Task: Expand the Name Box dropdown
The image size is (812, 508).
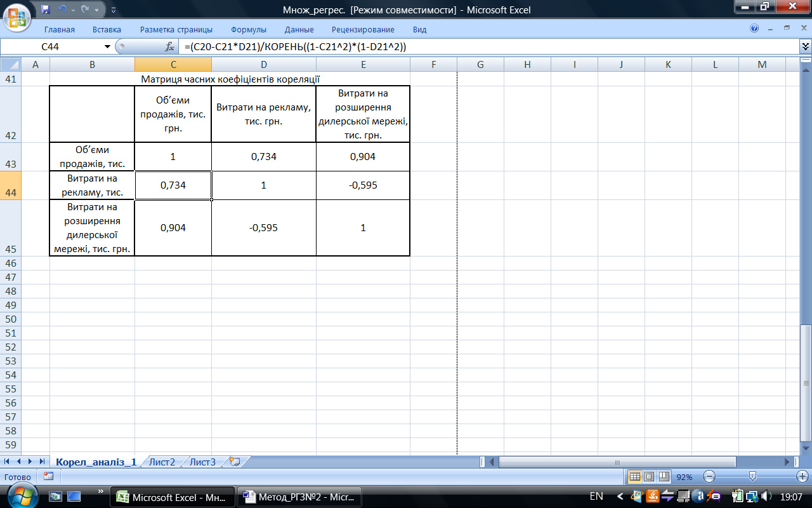Action: point(107,47)
